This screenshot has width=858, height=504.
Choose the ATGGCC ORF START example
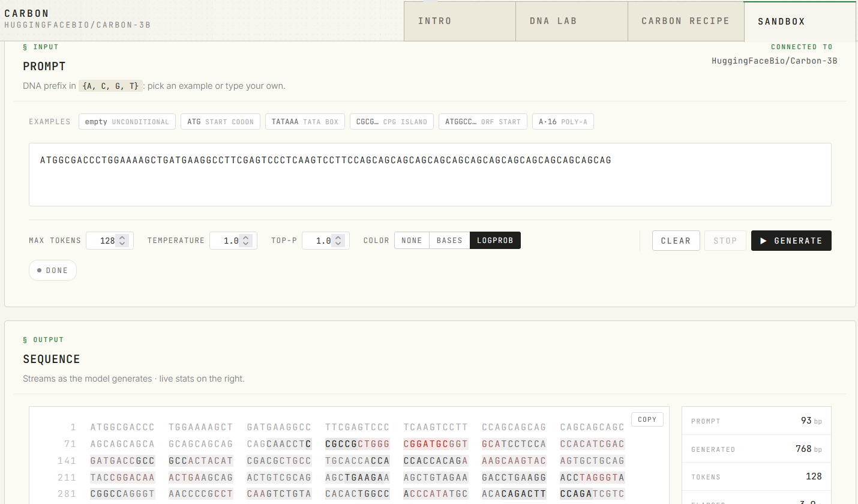click(x=483, y=122)
